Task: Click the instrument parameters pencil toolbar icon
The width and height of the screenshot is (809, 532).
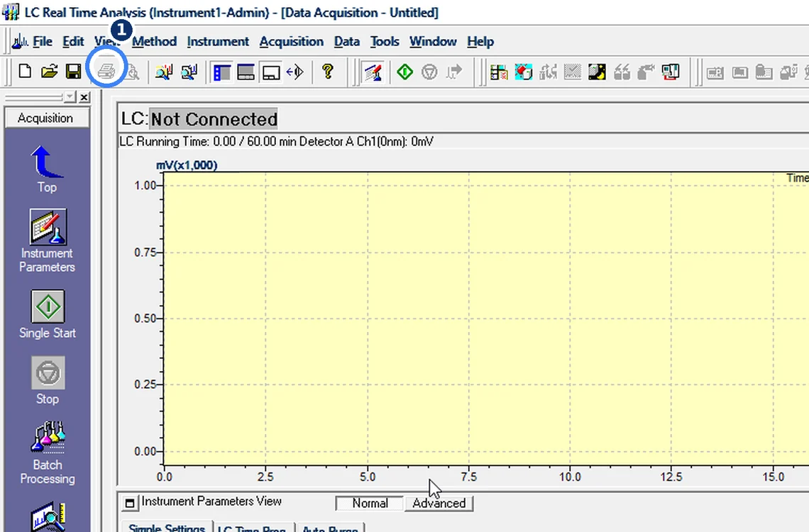Action: point(373,72)
